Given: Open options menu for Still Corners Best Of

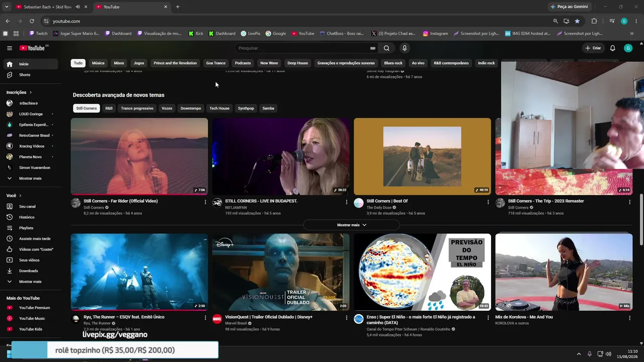Looking at the screenshot, I should [x=488, y=202].
